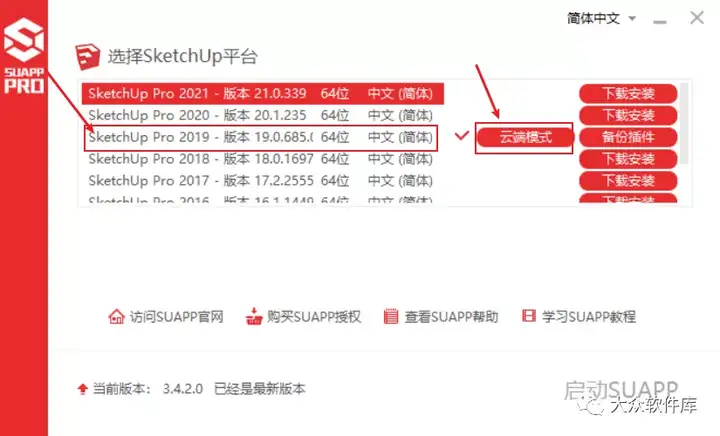Click 下载安装 for SketchUp Pro 2017

tap(628, 180)
